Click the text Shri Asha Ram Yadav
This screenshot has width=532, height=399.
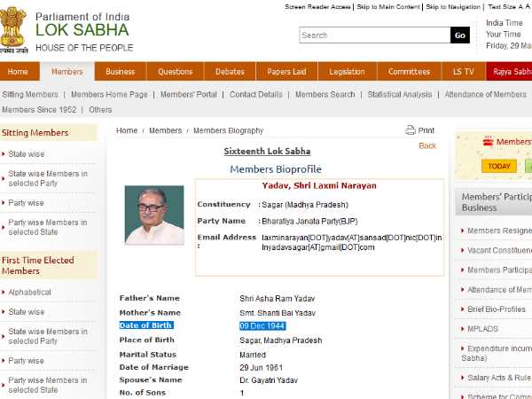point(278,299)
